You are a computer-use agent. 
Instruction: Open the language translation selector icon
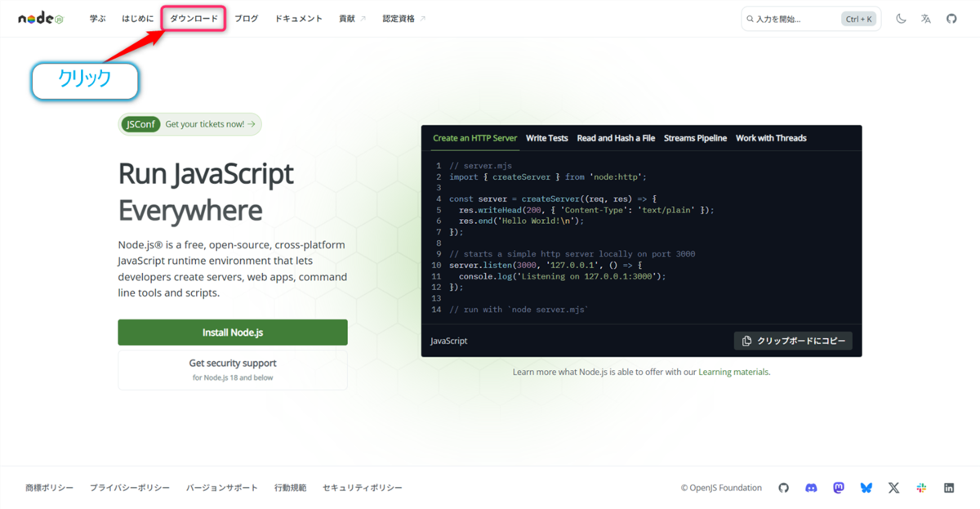click(x=926, y=19)
